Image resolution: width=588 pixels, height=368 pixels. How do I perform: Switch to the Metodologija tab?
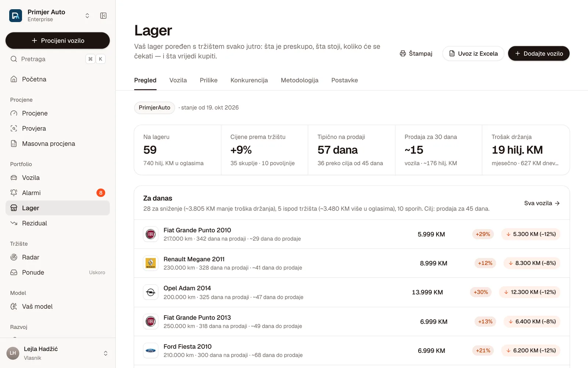[300, 80]
